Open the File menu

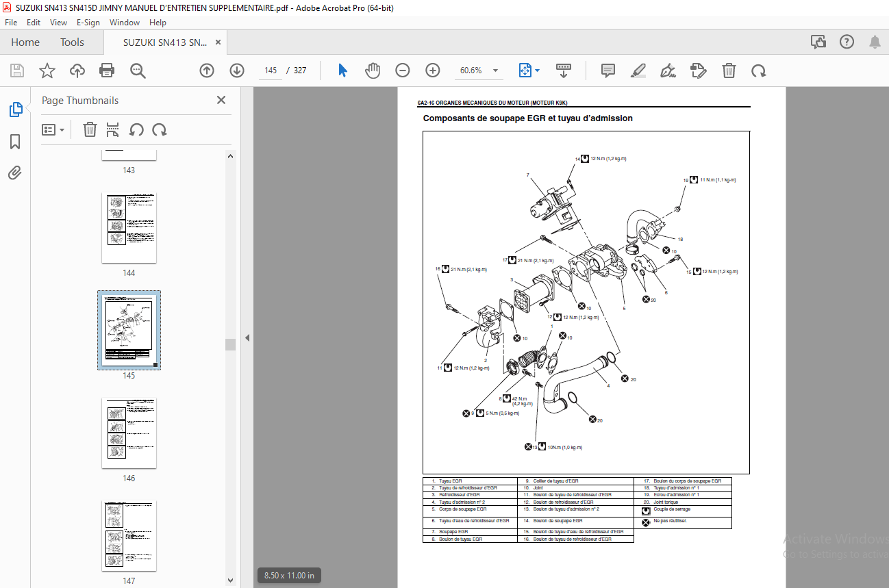coord(11,22)
